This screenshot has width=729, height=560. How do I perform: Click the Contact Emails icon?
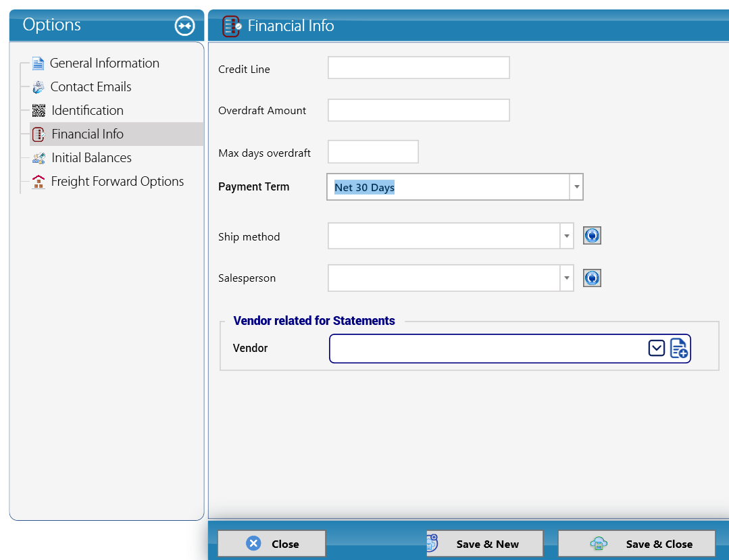click(39, 87)
